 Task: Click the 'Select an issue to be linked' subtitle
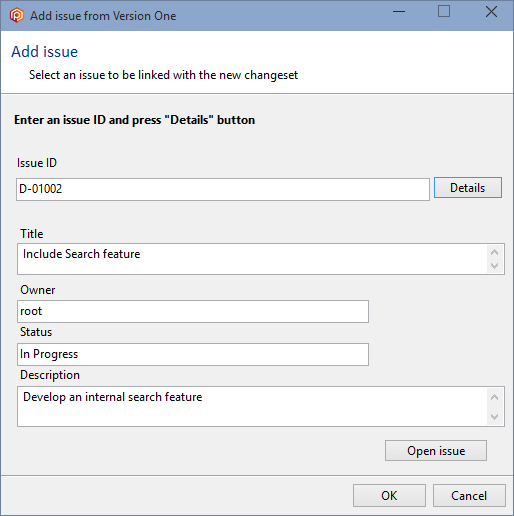(x=163, y=75)
